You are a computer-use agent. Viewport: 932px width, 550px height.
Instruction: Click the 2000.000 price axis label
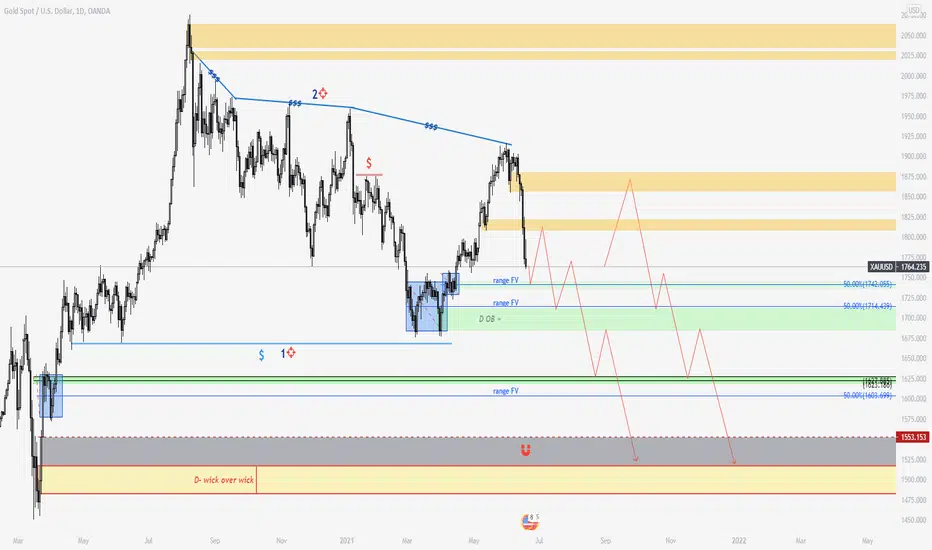[914, 76]
